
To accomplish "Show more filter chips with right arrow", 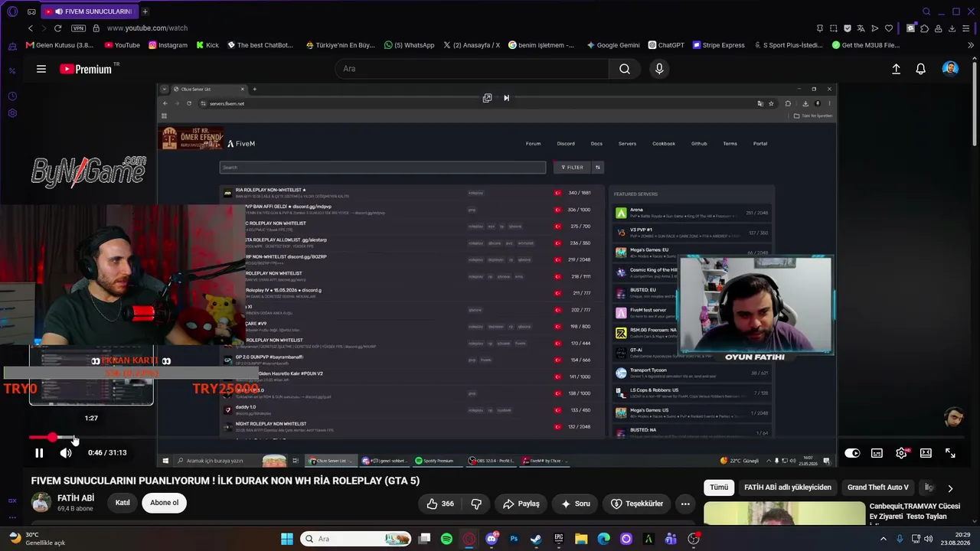I will [950, 488].
